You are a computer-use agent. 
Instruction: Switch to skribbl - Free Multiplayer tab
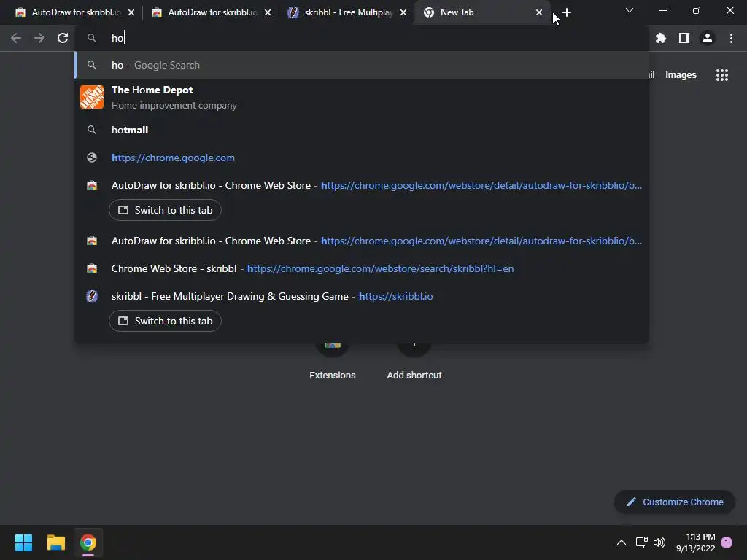coord(347,12)
